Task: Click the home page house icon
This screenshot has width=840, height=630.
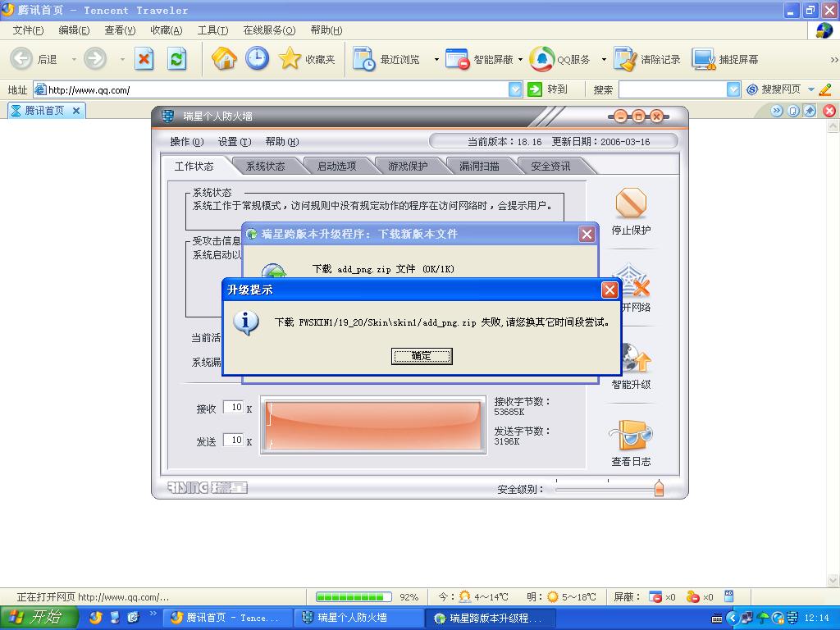Action: coord(224,58)
